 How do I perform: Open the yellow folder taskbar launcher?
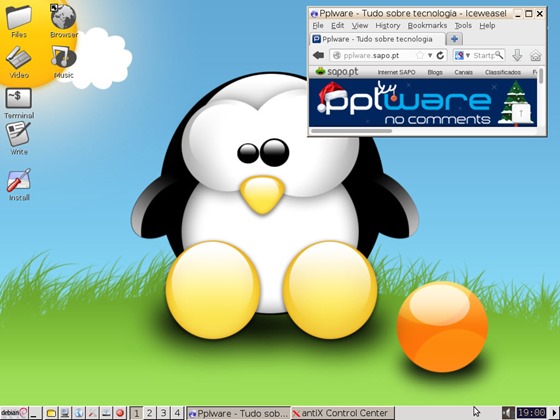51,413
